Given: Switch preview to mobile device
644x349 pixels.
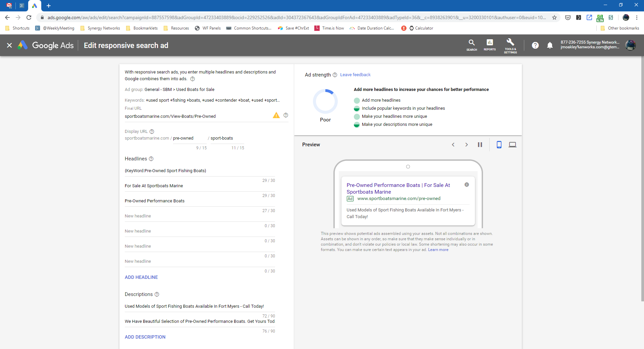Looking at the screenshot, I should point(499,145).
